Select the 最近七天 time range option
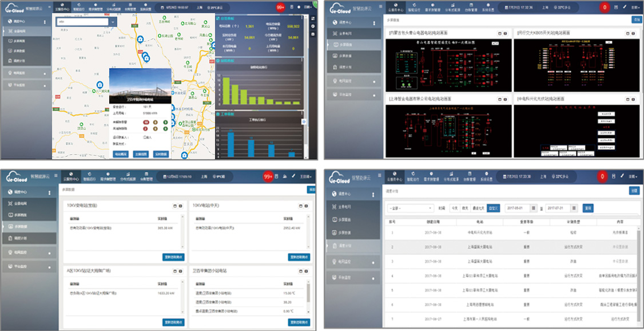 pos(479,208)
